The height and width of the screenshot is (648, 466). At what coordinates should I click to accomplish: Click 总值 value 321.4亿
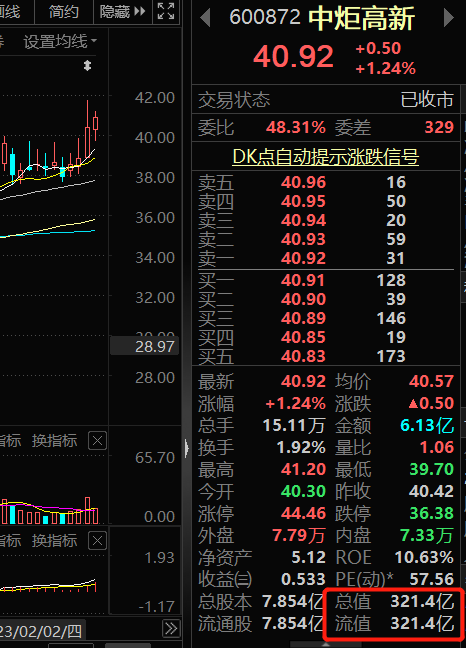pos(422,602)
